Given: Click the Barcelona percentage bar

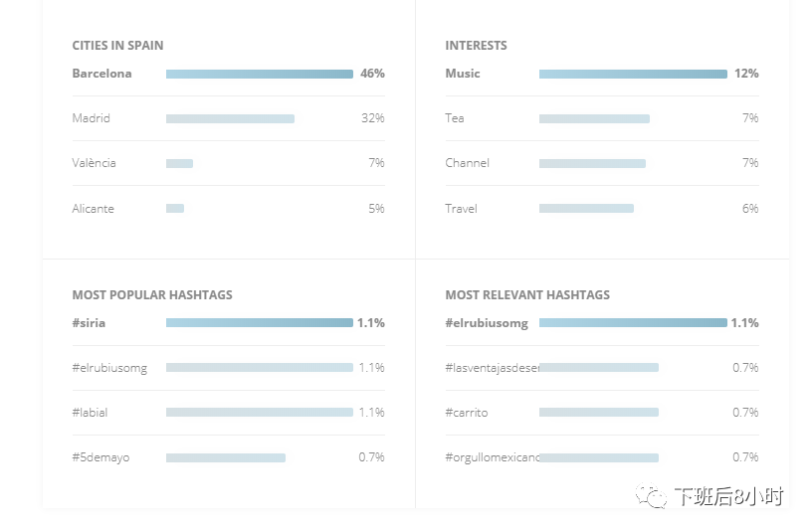Looking at the screenshot, I should click(x=259, y=74).
